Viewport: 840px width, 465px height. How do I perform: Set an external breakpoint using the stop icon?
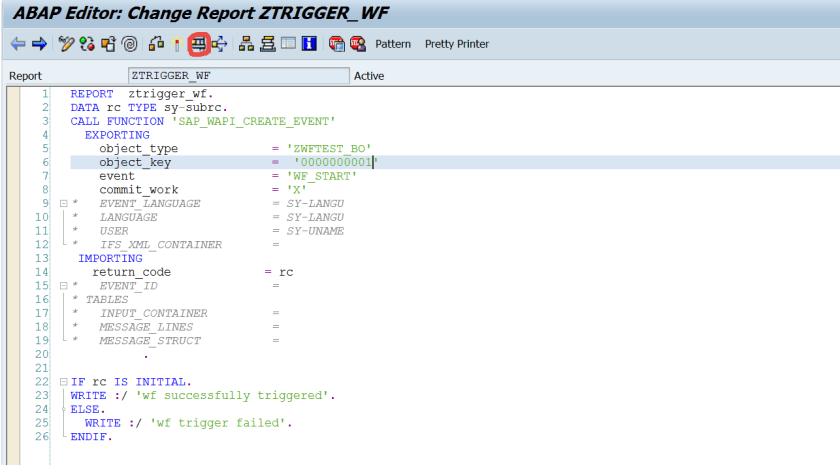coord(357,44)
